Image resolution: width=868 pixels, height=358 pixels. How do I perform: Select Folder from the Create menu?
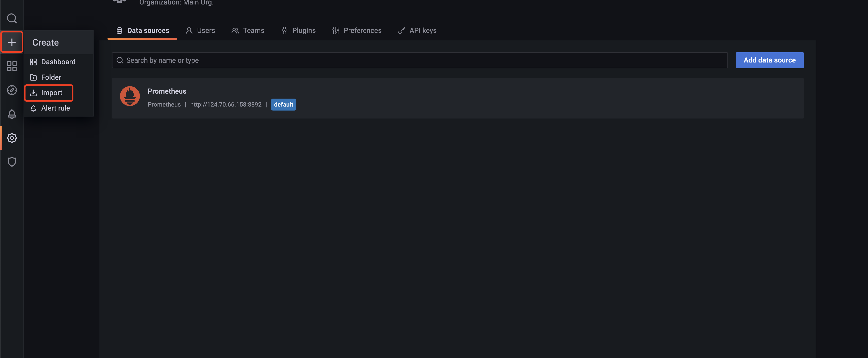click(51, 77)
